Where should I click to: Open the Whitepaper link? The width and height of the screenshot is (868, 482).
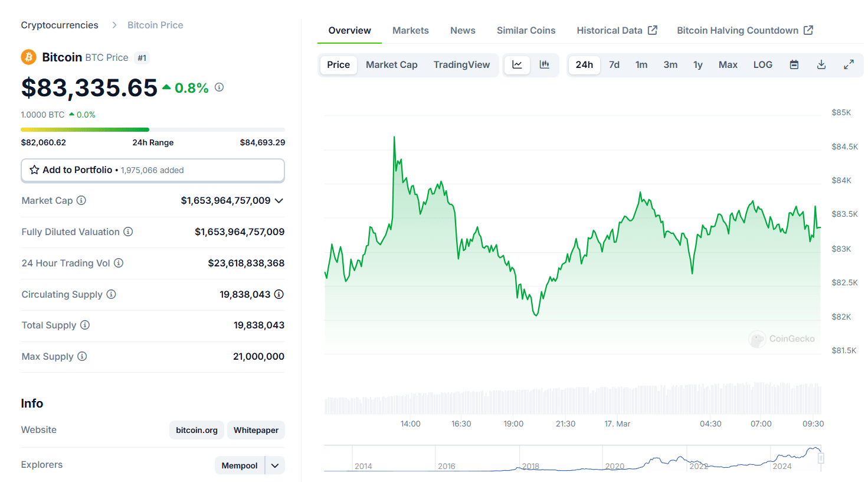tap(256, 430)
